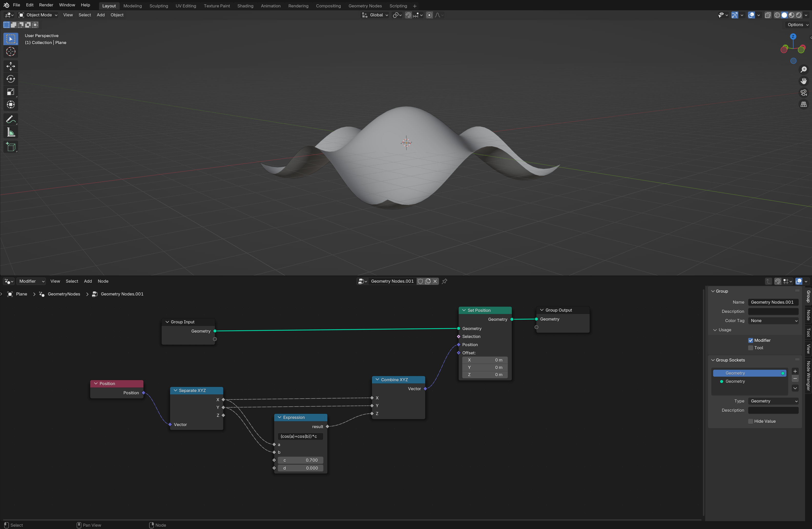Image resolution: width=812 pixels, height=529 pixels.
Task: Click the pan view hand icon
Action: tap(804, 81)
